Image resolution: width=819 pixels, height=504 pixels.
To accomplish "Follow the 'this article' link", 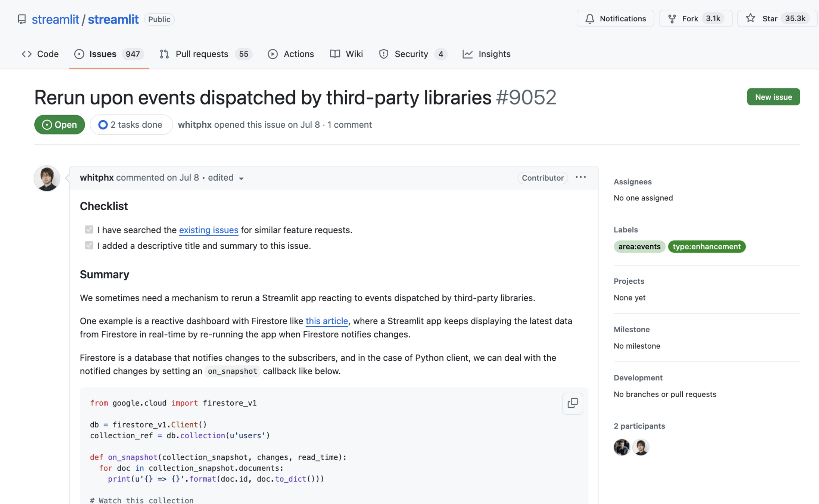I will coord(327,321).
